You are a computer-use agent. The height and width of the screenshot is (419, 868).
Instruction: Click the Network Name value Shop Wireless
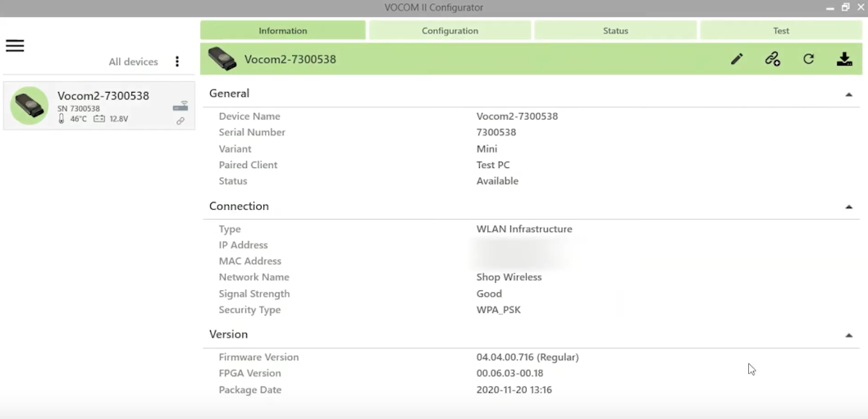tap(509, 277)
